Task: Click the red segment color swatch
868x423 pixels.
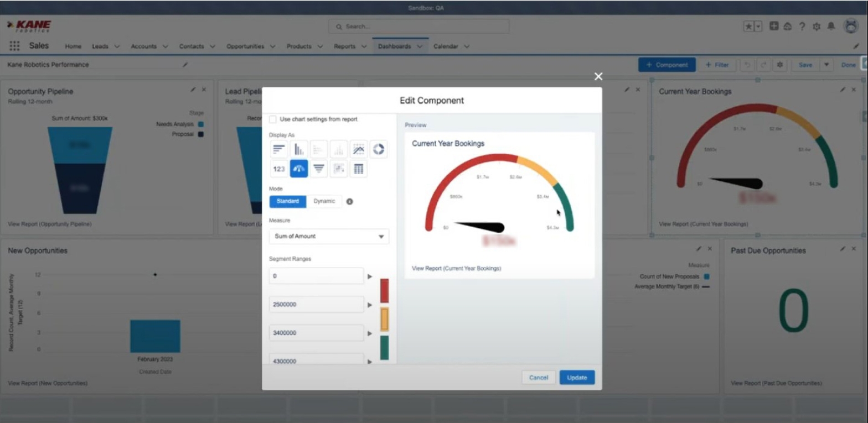Action: pyautogui.click(x=384, y=291)
